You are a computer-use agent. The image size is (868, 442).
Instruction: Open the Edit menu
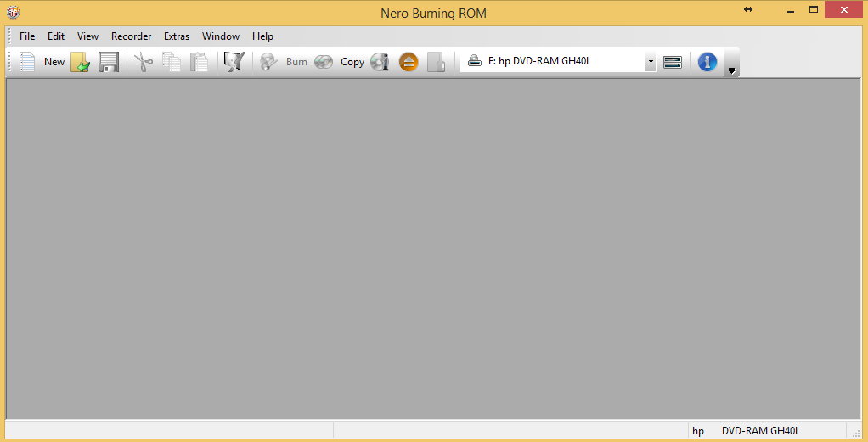(x=56, y=36)
